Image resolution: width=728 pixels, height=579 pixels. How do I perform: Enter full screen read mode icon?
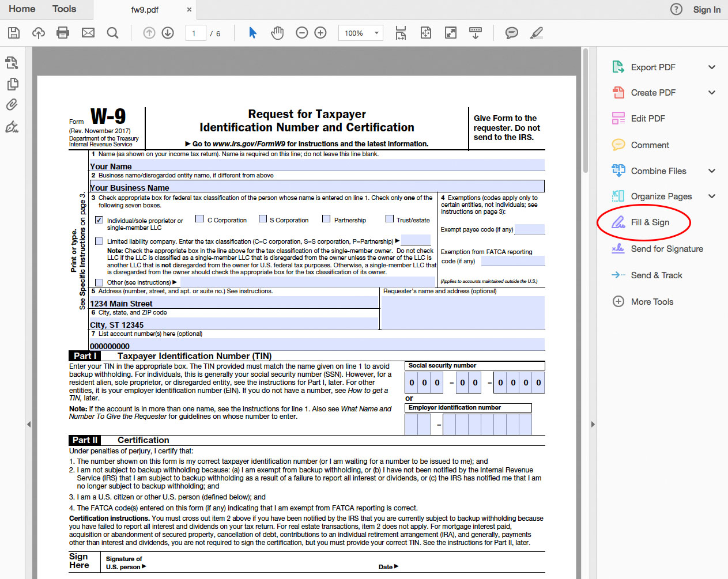(451, 33)
